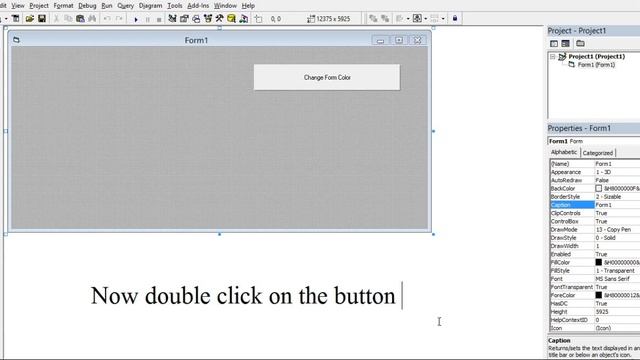Click the Align controls icon
This screenshot has height=360, width=640.
(x=400, y=18)
